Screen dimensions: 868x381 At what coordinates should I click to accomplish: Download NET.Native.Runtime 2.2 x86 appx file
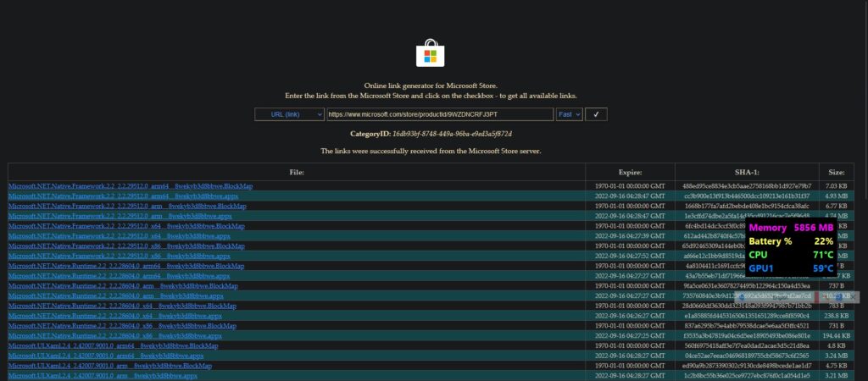(x=115, y=335)
